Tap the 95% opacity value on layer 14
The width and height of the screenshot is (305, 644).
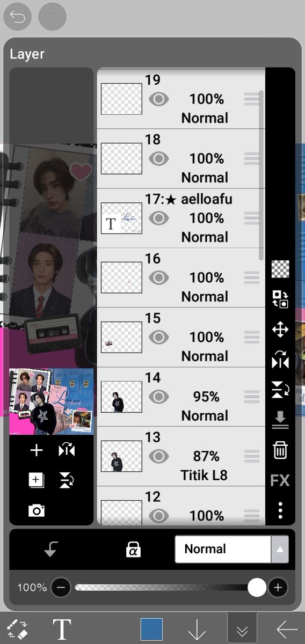coord(206,397)
